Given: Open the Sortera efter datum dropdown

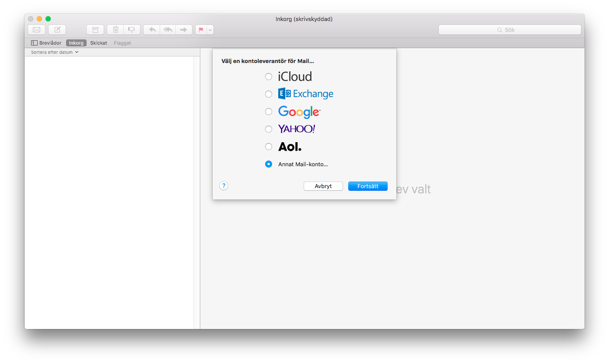Looking at the screenshot, I should click(55, 52).
